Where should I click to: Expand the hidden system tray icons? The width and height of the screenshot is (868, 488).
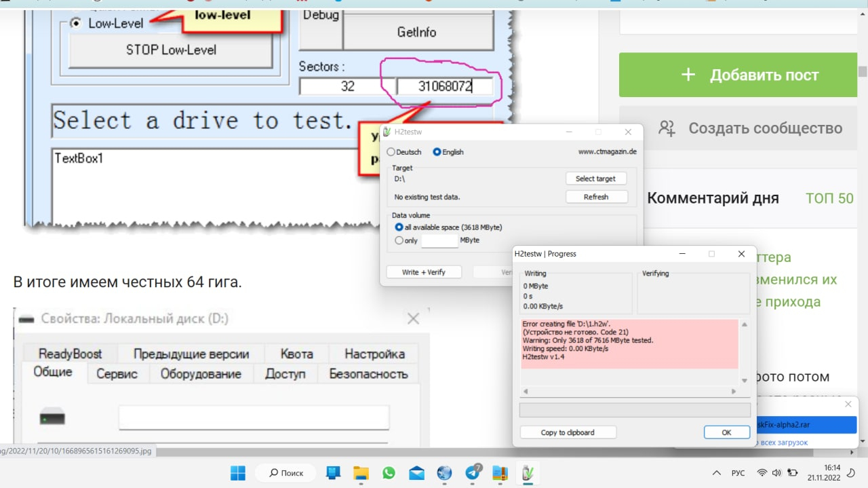click(x=716, y=473)
